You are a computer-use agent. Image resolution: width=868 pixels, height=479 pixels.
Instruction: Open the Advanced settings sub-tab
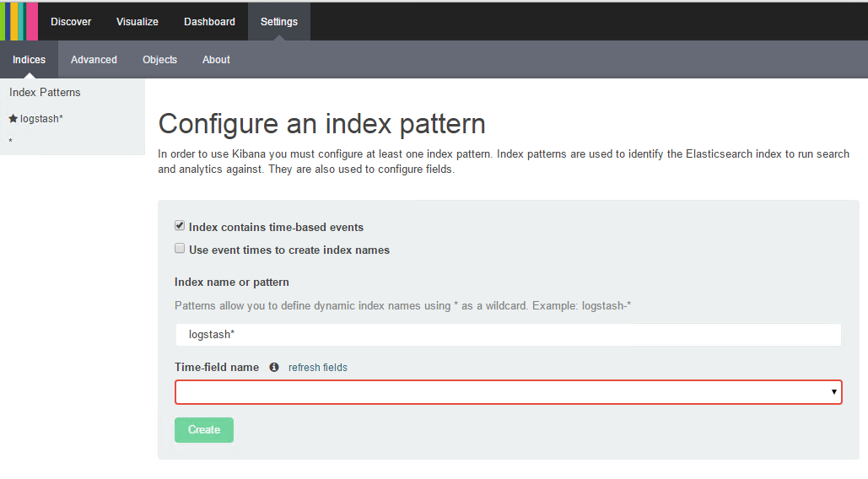[94, 60]
